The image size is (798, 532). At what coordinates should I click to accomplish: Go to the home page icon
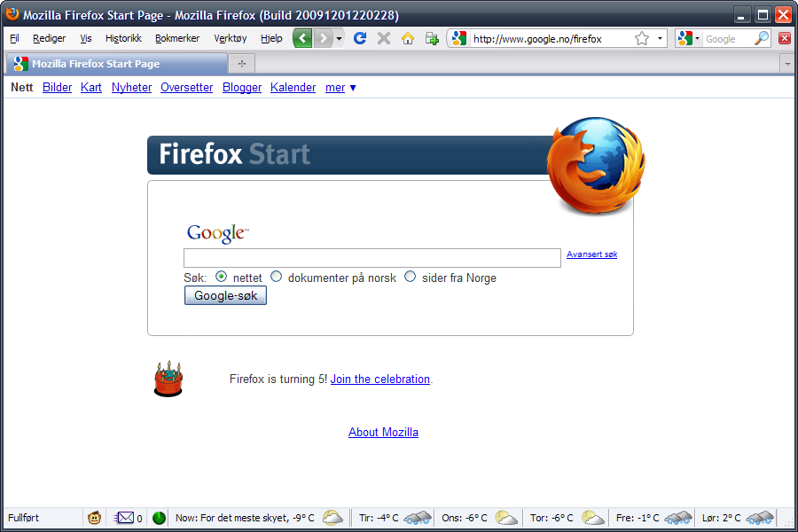pos(408,38)
